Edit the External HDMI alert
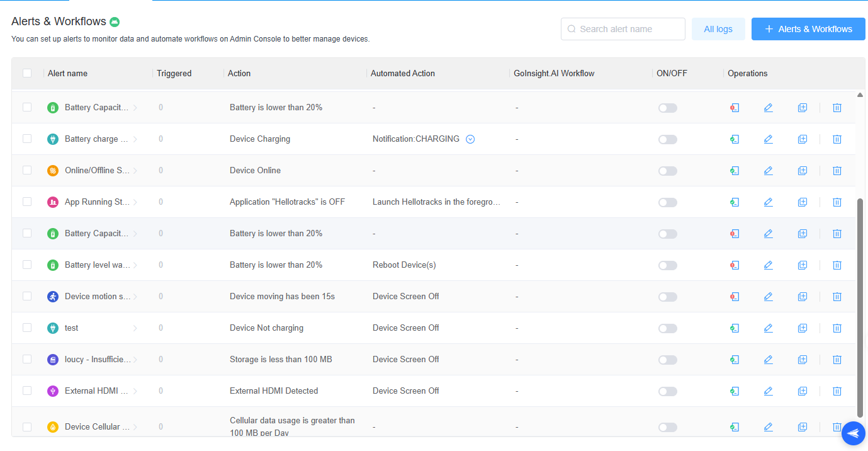 coord(768,391)
